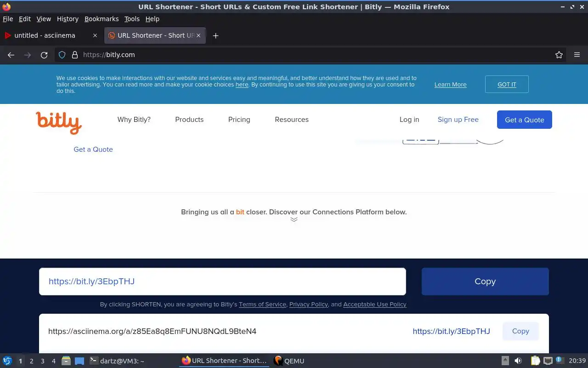Close the asciinema tab
Viewport: 588px width, 368px height.
click(x=95, y=35)
